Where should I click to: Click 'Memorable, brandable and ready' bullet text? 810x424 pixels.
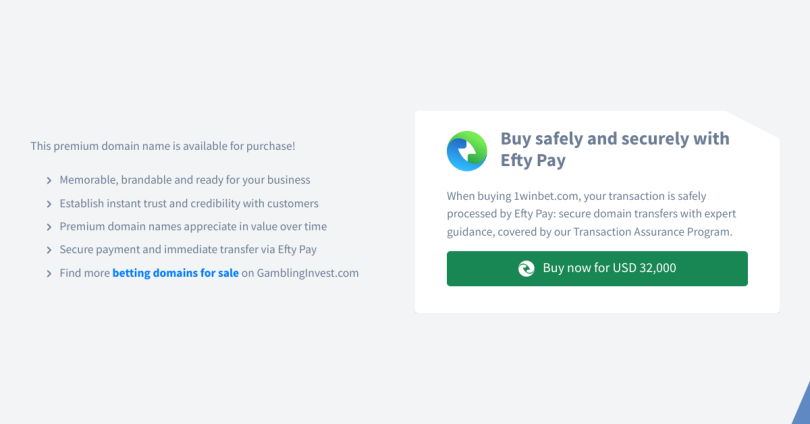point(185,180)
